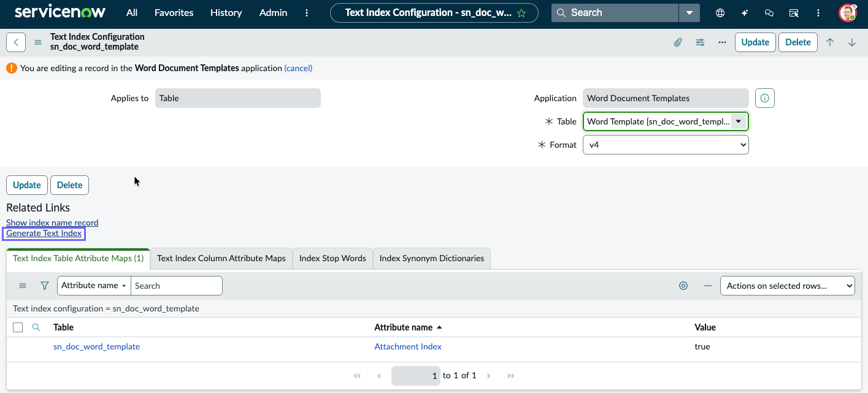Open the globe application scope picker
Screen dimensions: 868x393
(x=720, y=12)
